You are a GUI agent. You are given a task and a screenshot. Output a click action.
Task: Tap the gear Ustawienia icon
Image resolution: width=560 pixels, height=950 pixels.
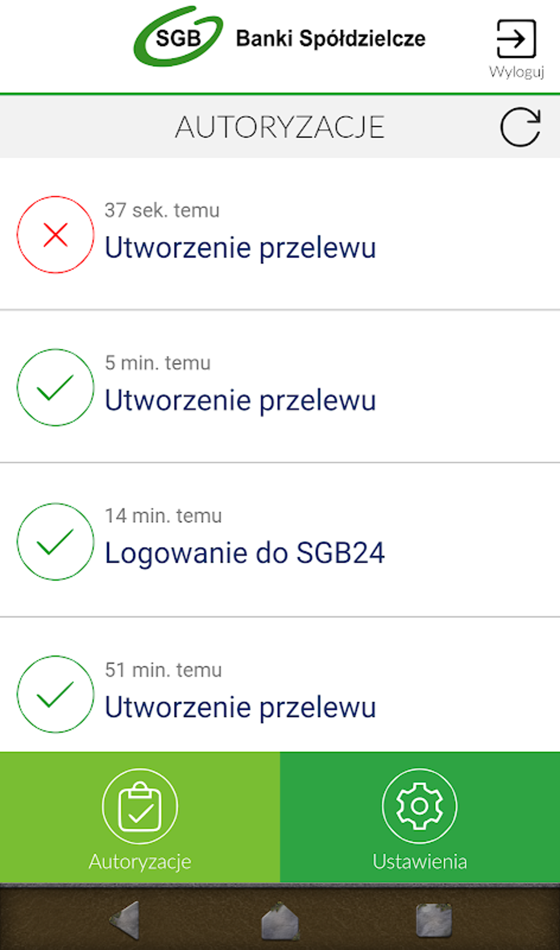click(419, 806)
